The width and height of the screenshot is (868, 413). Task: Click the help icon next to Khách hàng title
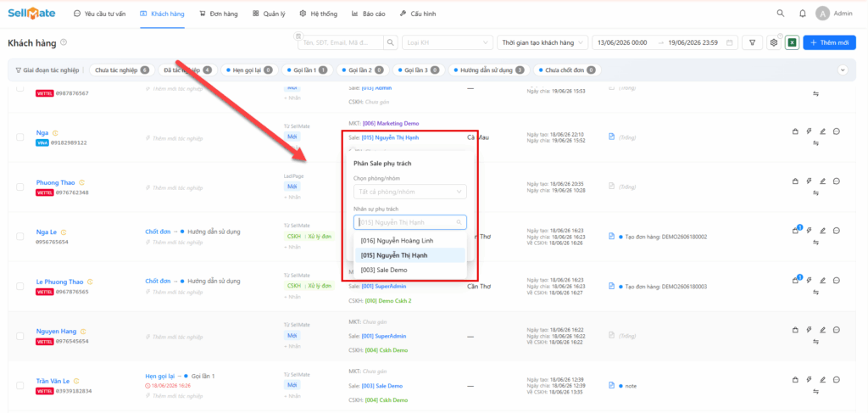coord(64,42)
